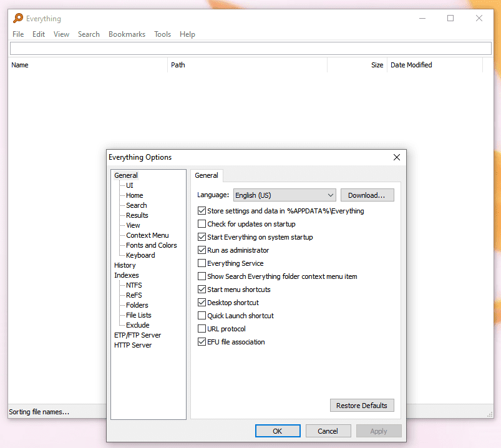Select HTTP Server tree item
Image resolution: width=501 pixels, height=448 pixels.
(133, 345)
